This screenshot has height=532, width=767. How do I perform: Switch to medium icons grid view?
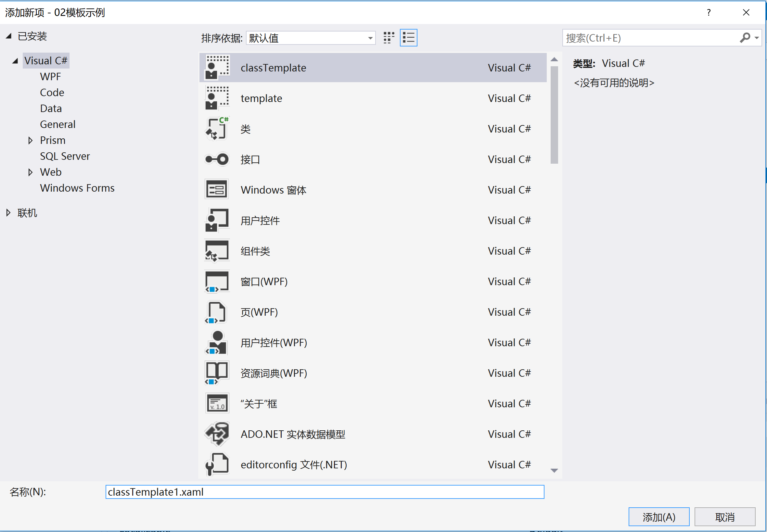pos(389,38)
